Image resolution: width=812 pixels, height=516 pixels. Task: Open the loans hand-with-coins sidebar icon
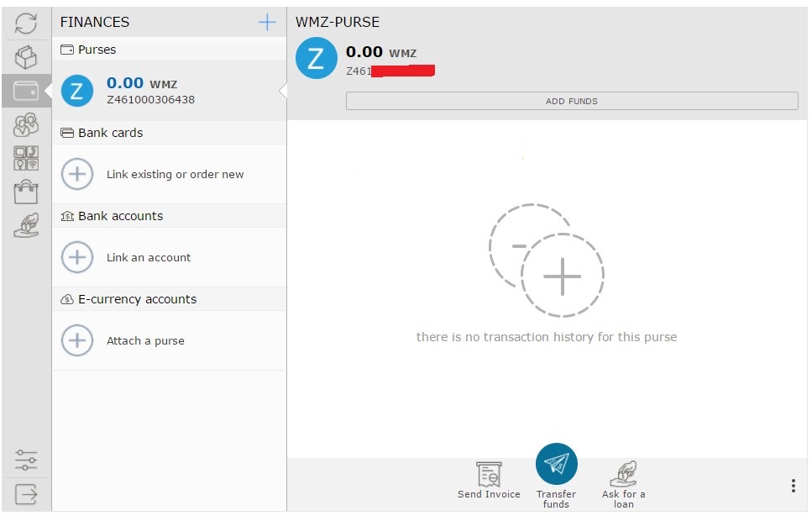[26, 225]
